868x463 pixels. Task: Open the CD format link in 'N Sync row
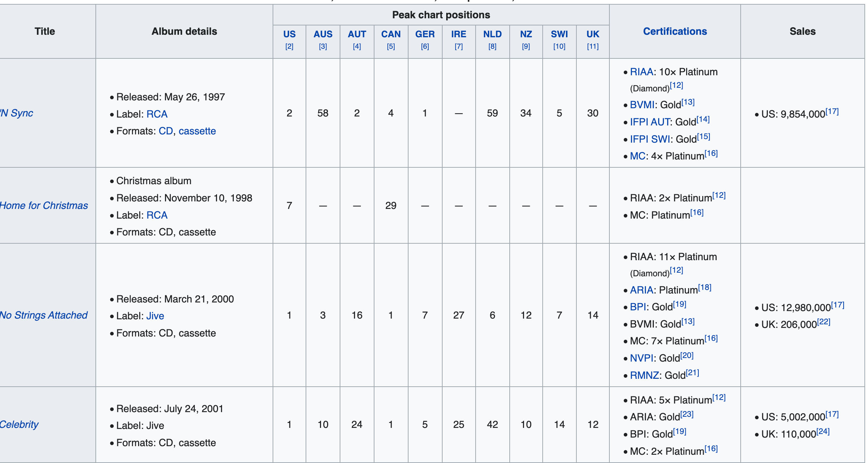[166, 131]
